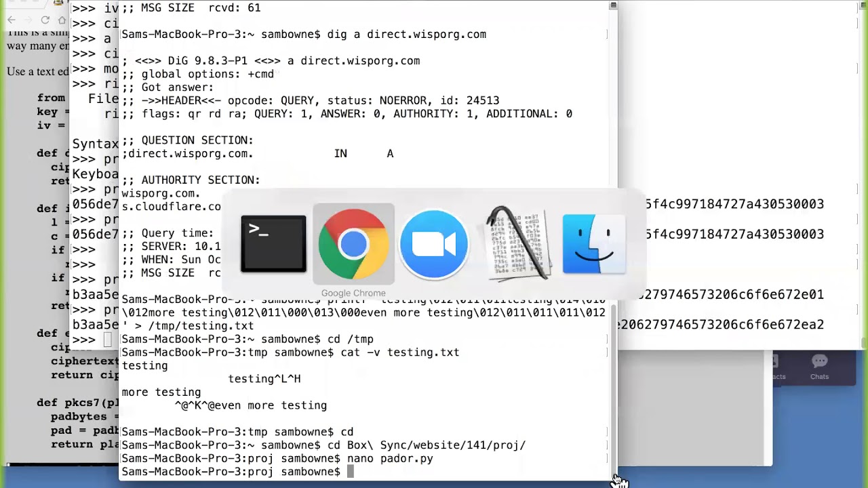
Task: Click the scrollbar of the front Terminal window
Action: pyautogui.click(x=613, y=390)
